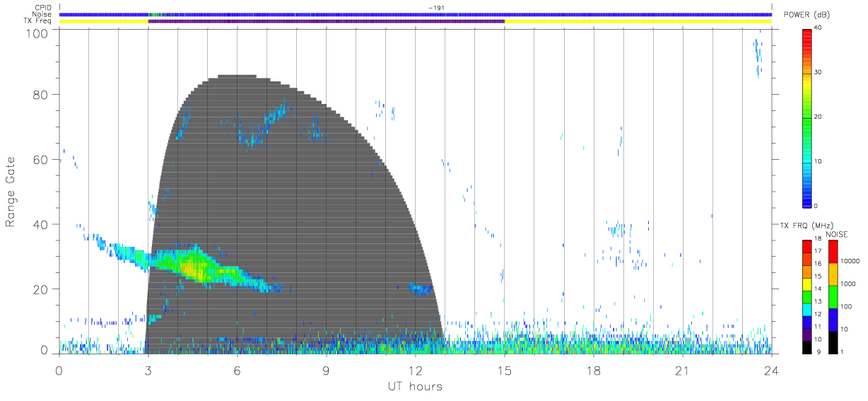This screenshot has width=868, height=401.
Task: Select the 3 tick on UT hours axis
Action: (148, 371)
